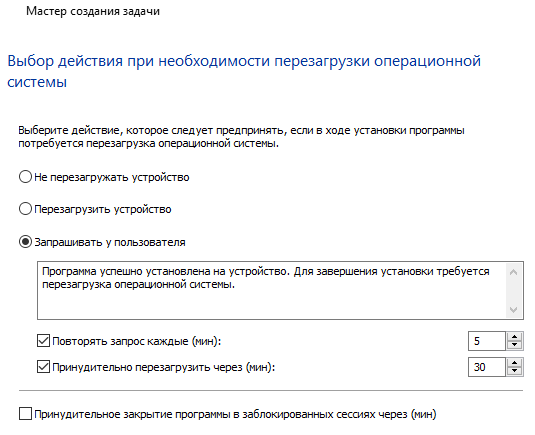The height and width of the screenshot is (435, 535).
Task: Decrease repeat-request interval with down arrow
Action: click(514, 345)
